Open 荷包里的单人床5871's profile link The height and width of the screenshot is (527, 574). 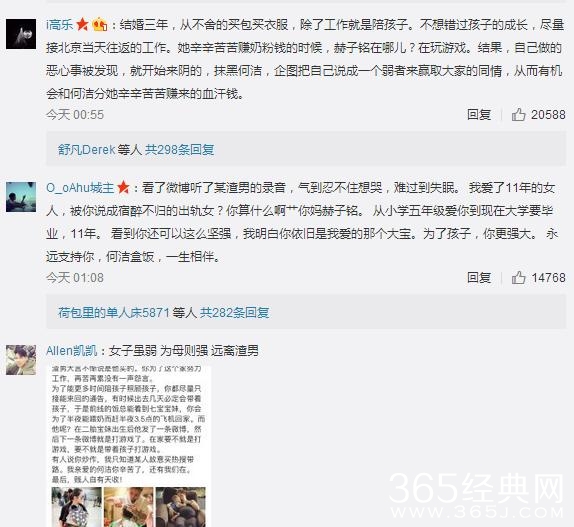[x=114, y=312]
